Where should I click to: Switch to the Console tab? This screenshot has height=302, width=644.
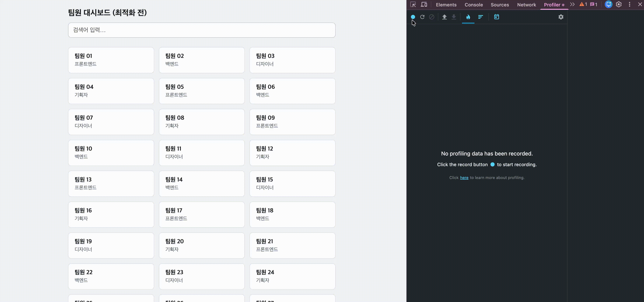coord(474,5)
